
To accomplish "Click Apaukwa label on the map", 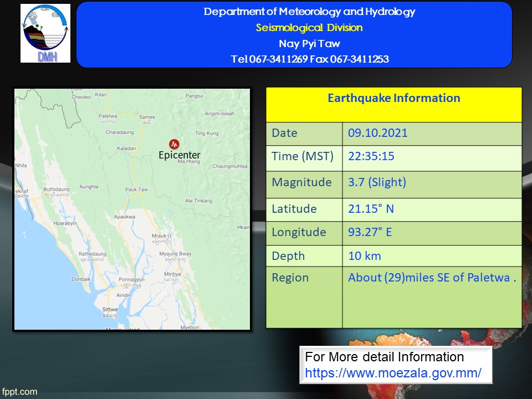I will pyautogui.click(x=125, y=217).
